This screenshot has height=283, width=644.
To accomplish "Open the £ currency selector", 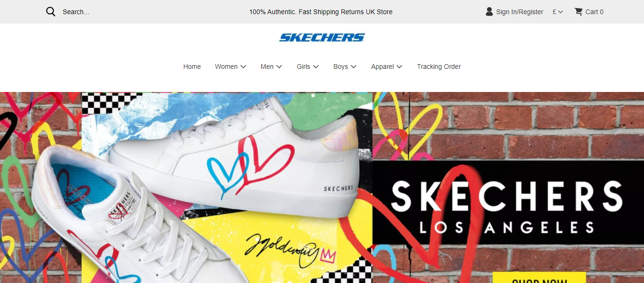I will pyautogui.click(x=558, y=12).
